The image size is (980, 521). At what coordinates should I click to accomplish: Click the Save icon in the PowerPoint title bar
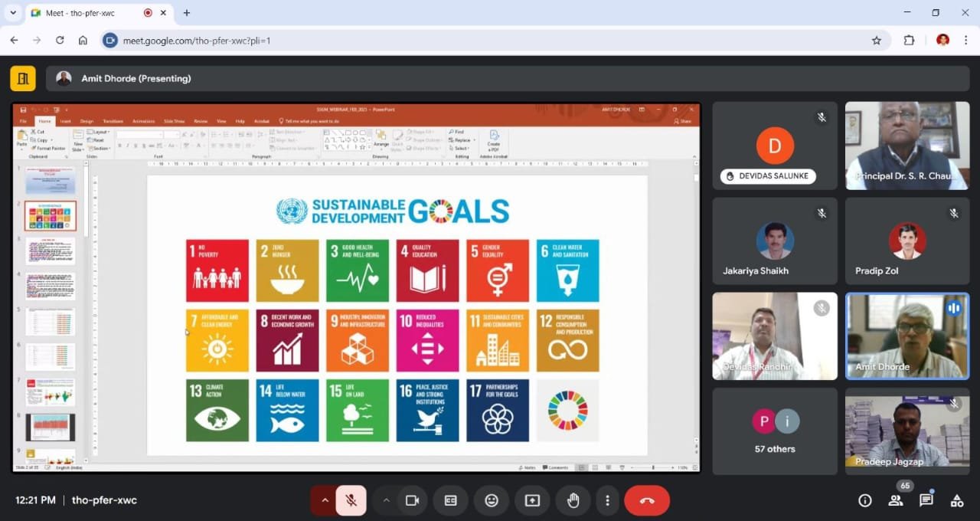tap(24, 110)
